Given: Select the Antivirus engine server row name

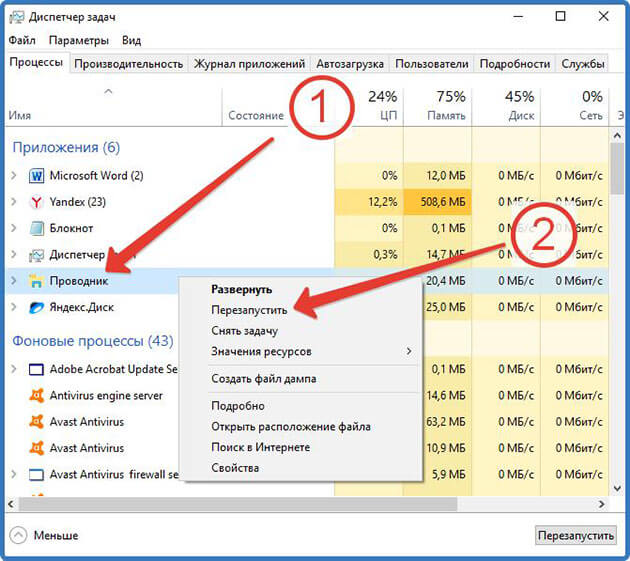Looking at the screenshot, I should [106, 396].
